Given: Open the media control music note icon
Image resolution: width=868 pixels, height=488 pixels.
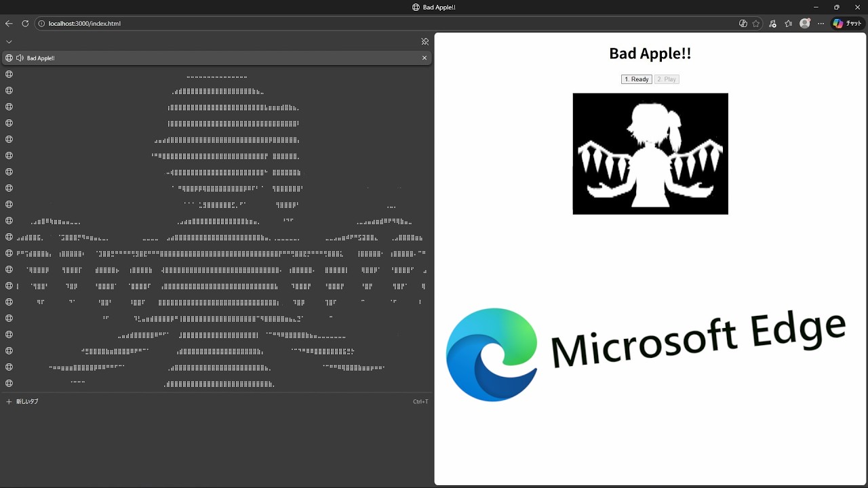Looking at the screenshot, I should (x=772, y=23).
